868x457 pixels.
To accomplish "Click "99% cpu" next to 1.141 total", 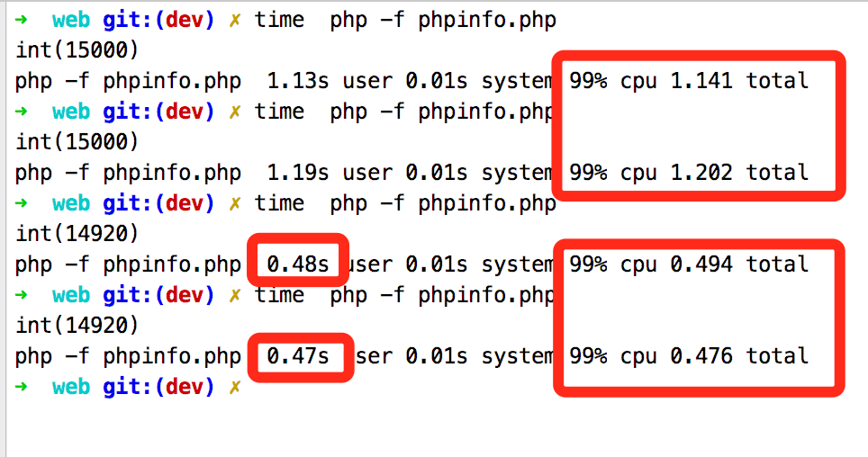I will click(x=612, y=81).
